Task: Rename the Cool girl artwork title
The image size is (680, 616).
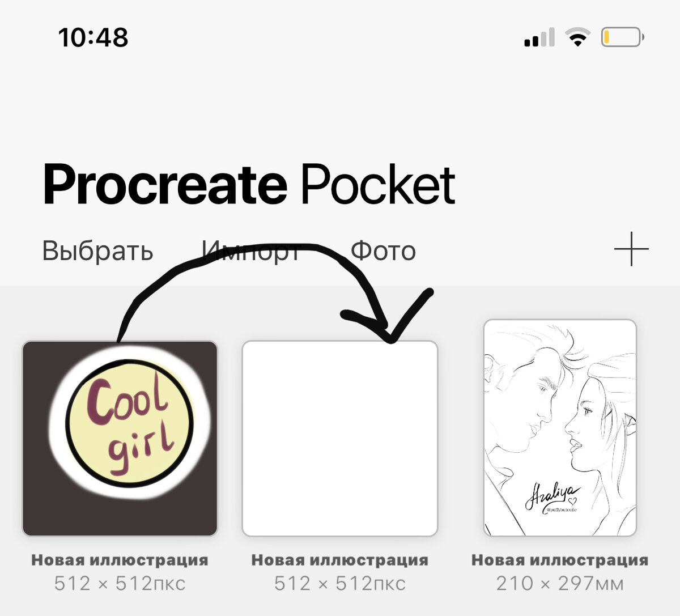Action: tap(120, 560)
